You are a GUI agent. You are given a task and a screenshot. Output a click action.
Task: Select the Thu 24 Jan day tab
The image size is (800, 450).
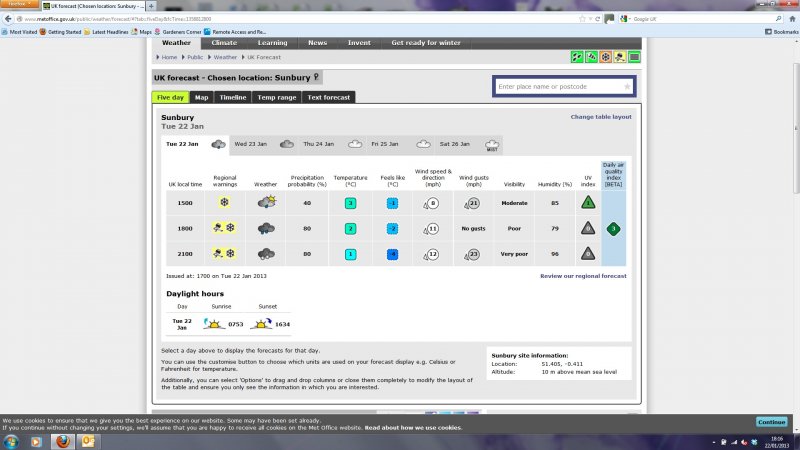(x=332, y=144)
